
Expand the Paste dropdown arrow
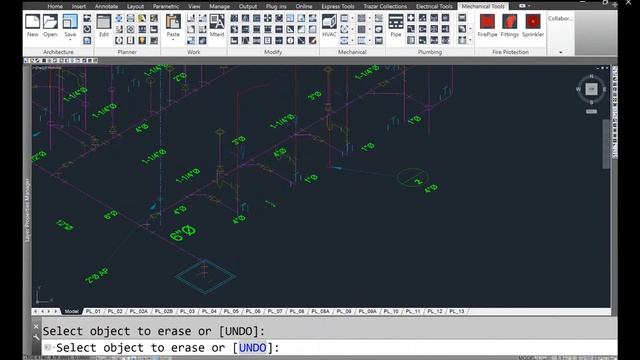(x=173, y=40)
